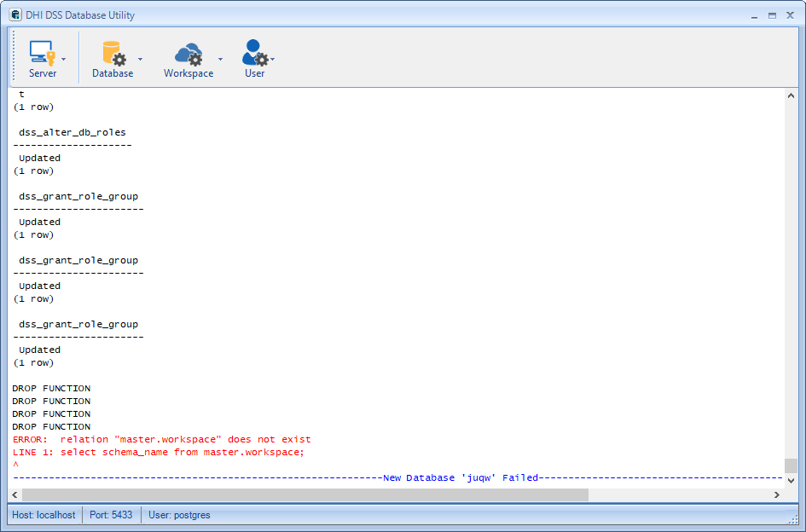
Task: Click the DHI DSS app title icon
Action: tap(15, 14)
